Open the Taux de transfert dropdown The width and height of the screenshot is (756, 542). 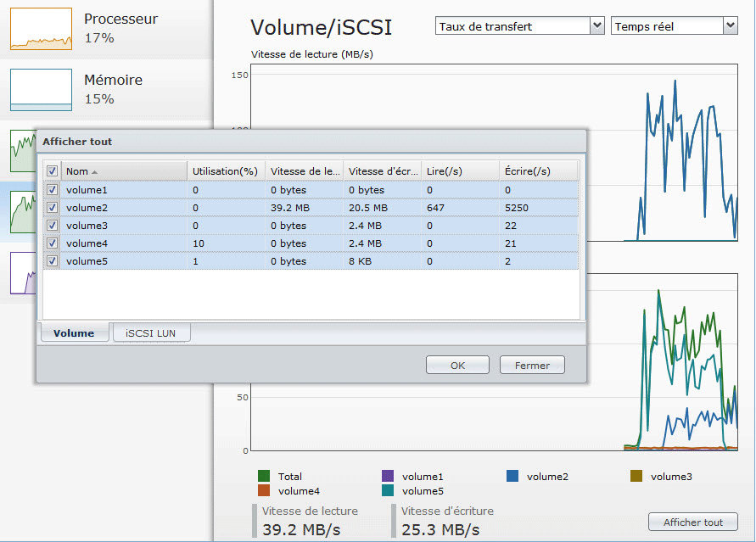point(520,26)
